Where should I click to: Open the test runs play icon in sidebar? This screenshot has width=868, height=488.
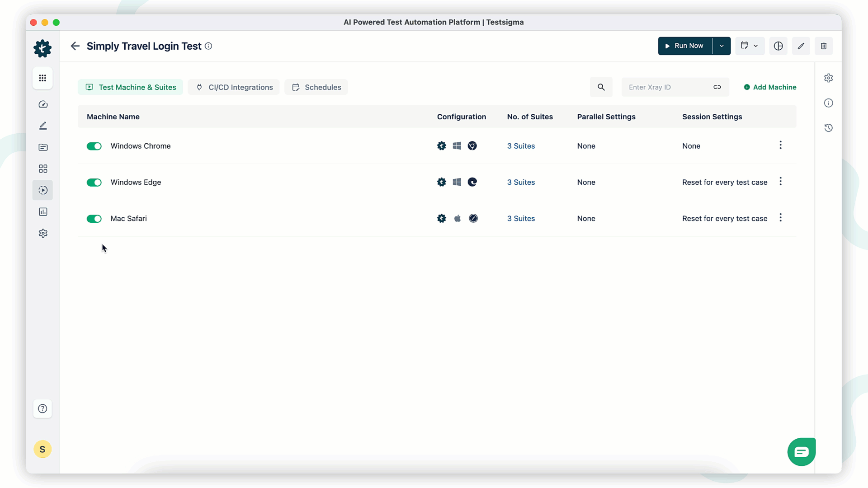tap(43, 190)
